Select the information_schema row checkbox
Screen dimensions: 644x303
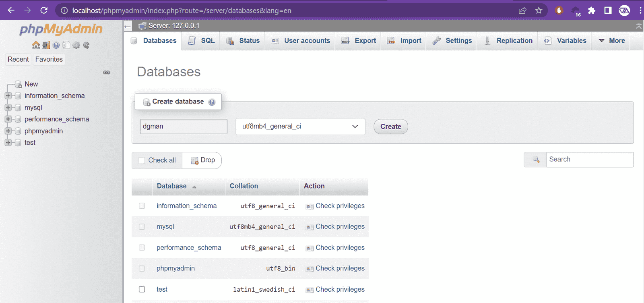click(142, 206)
